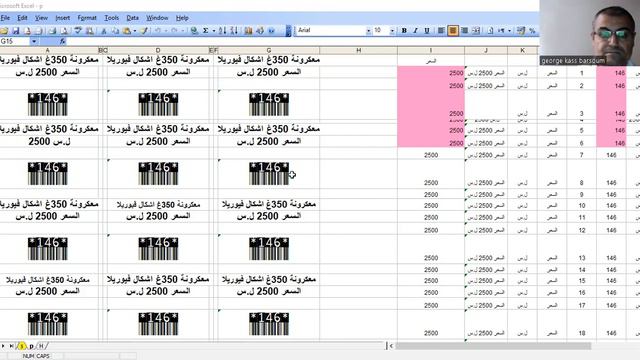Open the Edit menu

pyautogui.click(x=22, y=18)
